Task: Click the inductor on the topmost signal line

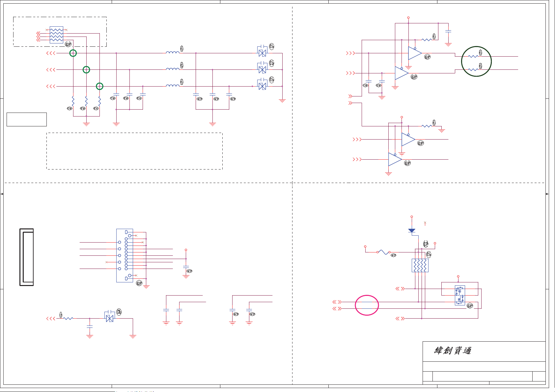Action: coord(173,52)
